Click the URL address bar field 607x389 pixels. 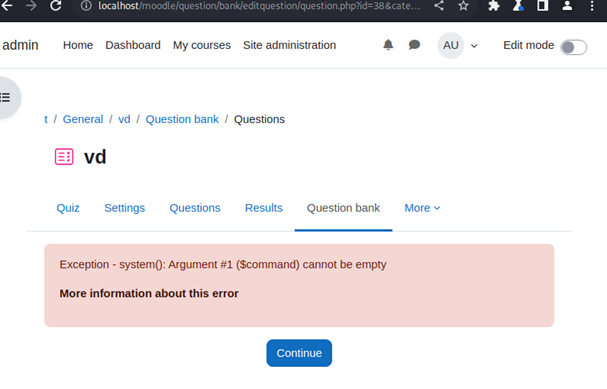click(x=259, y=6)
